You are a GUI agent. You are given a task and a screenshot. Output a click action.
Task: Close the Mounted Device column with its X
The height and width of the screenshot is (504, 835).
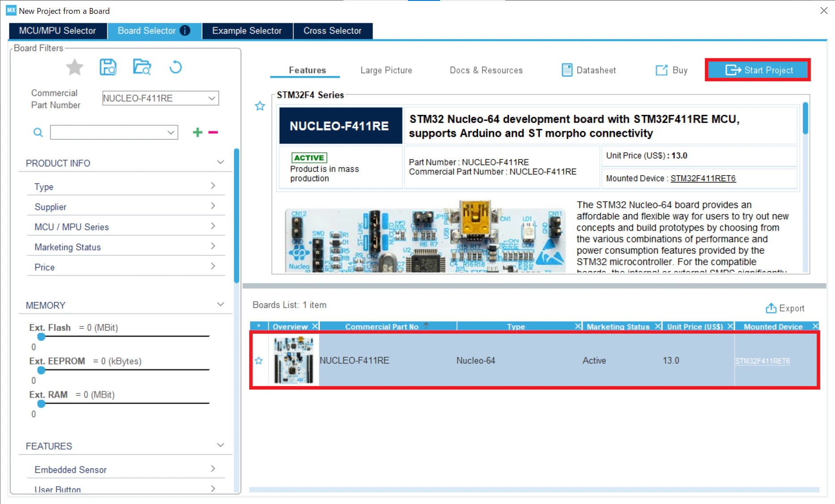point(815,326)
